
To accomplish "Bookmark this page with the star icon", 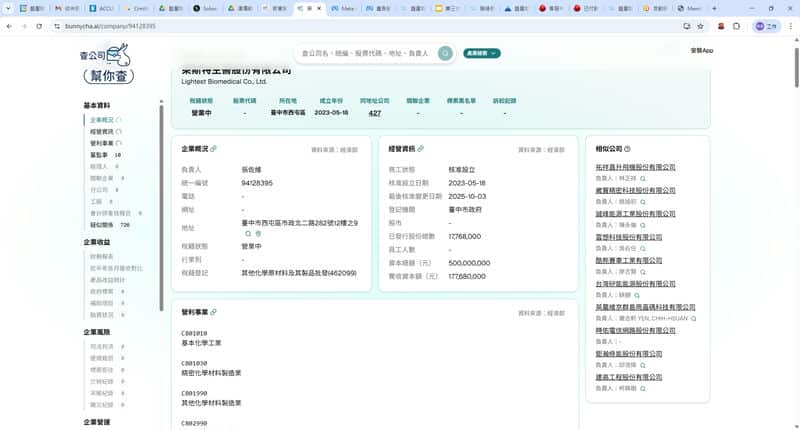I will coord(700,26).
